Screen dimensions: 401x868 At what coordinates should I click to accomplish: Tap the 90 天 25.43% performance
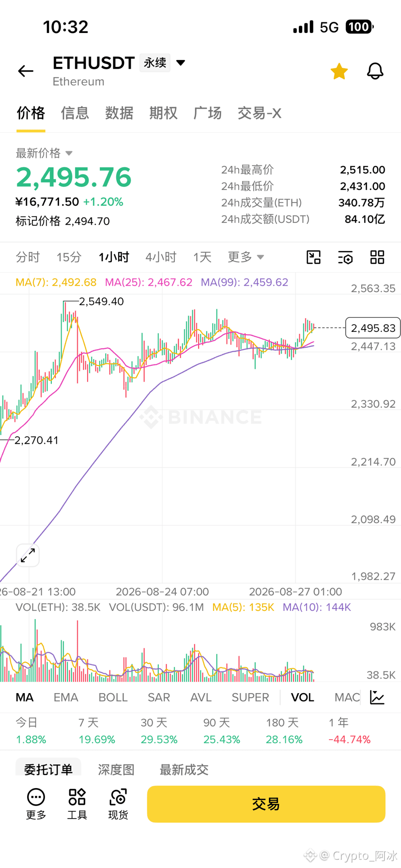222,731
